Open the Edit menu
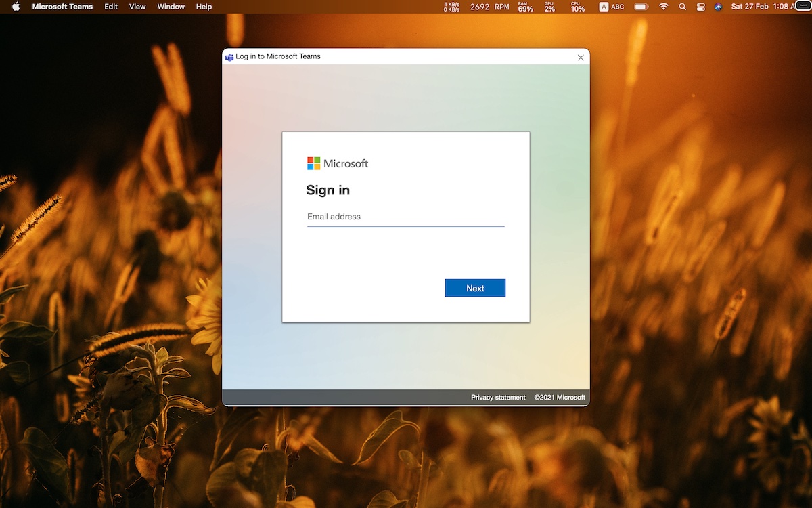The width and height of the screenshot is (812, 508). coord(111,7)
